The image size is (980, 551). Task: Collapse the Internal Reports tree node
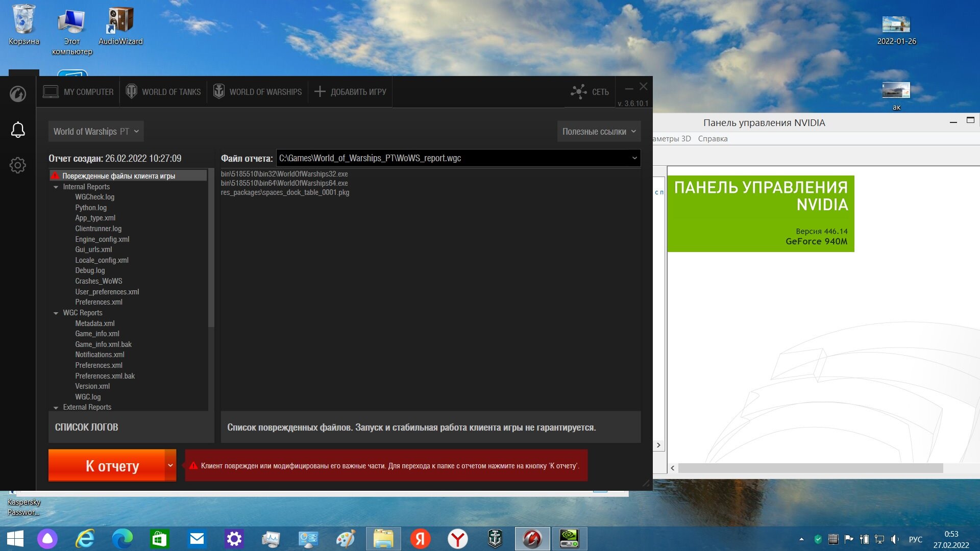point(56,187)
